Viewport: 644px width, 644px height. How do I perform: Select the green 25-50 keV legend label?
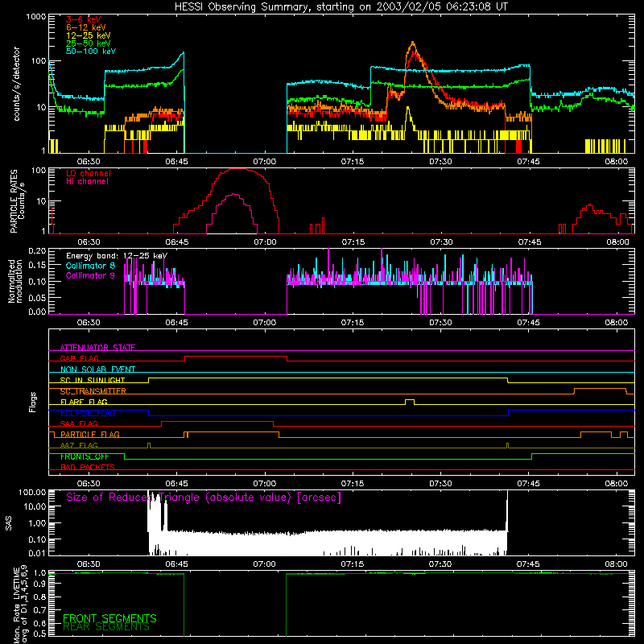89,43
